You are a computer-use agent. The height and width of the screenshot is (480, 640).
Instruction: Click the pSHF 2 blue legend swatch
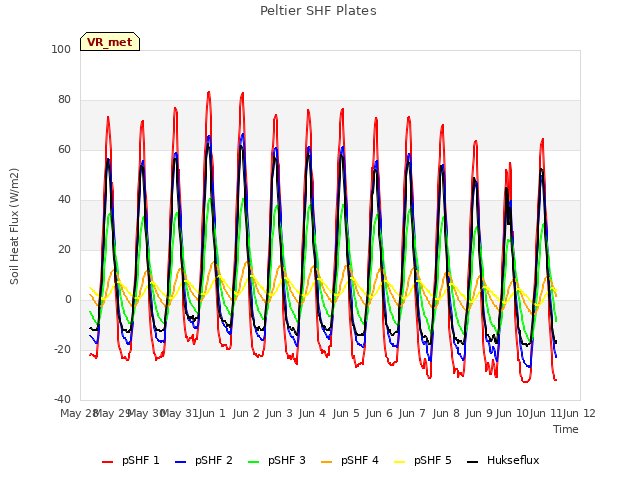click(180, 462)
